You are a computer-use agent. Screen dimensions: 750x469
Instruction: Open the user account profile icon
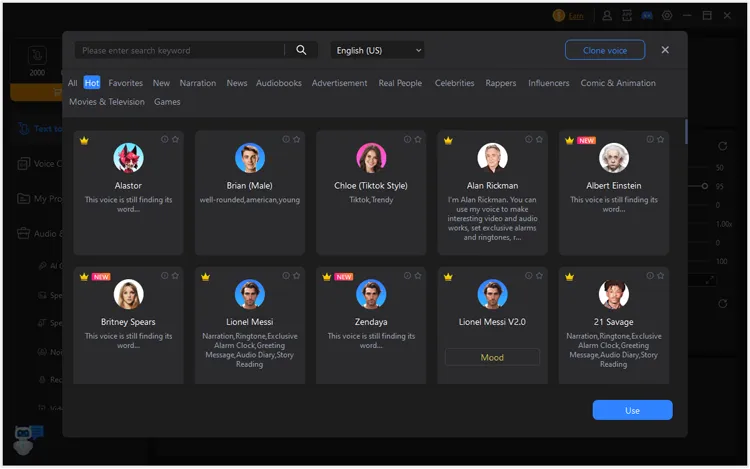pos(607,16)
